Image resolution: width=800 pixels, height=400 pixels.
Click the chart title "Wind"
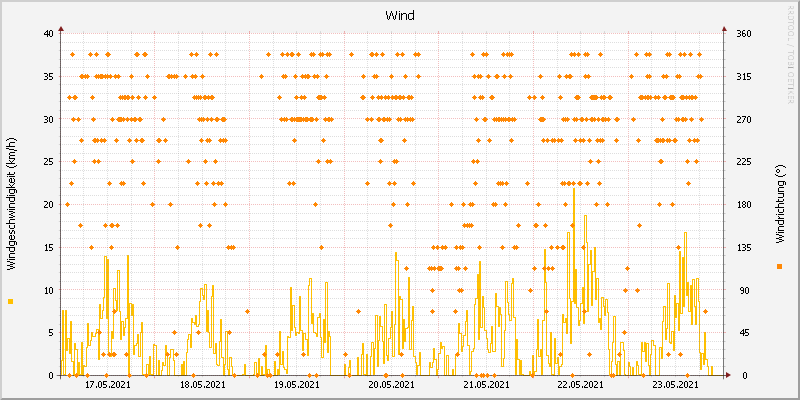[400, 15]
